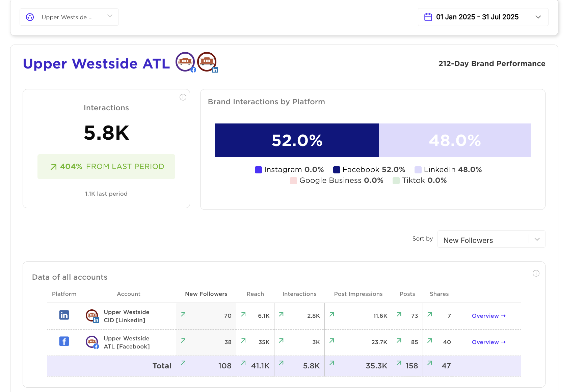Screen dimensions: 584x392
Task: Click trend arrow beside Total 108 followers
Action: pos(183,363)
